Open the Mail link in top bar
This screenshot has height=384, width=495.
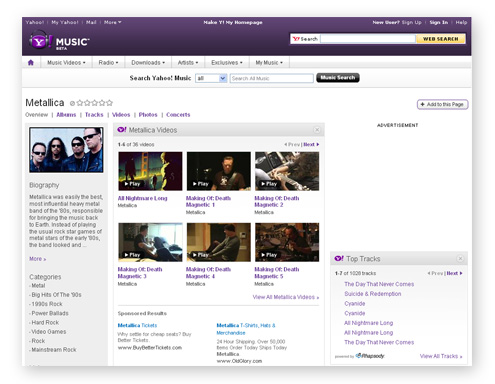click(x=91, y=22)
